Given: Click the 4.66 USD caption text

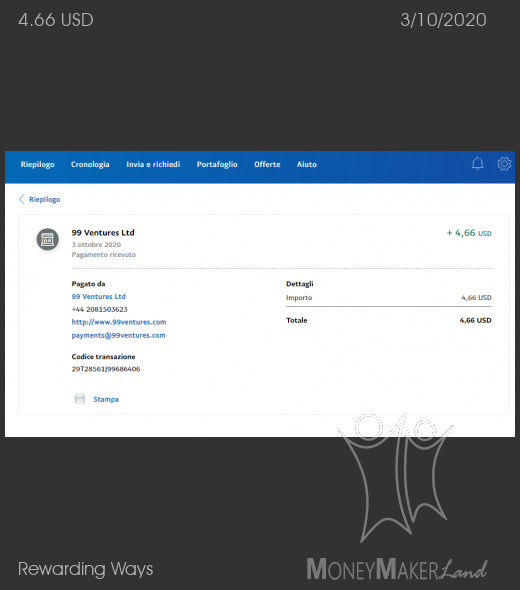Looking at the screenshot, I should tap(56, 20).
